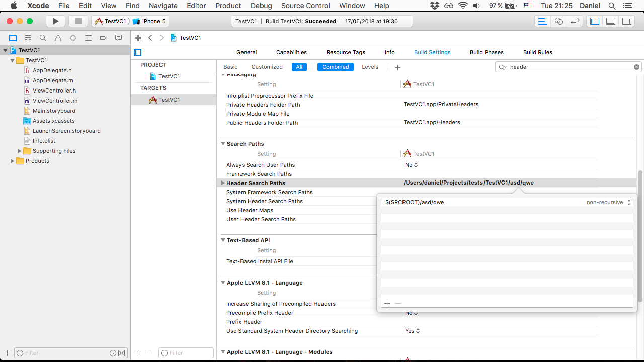Open the Report navigator icon
644x362 pixels.
(x=118, y=38)
